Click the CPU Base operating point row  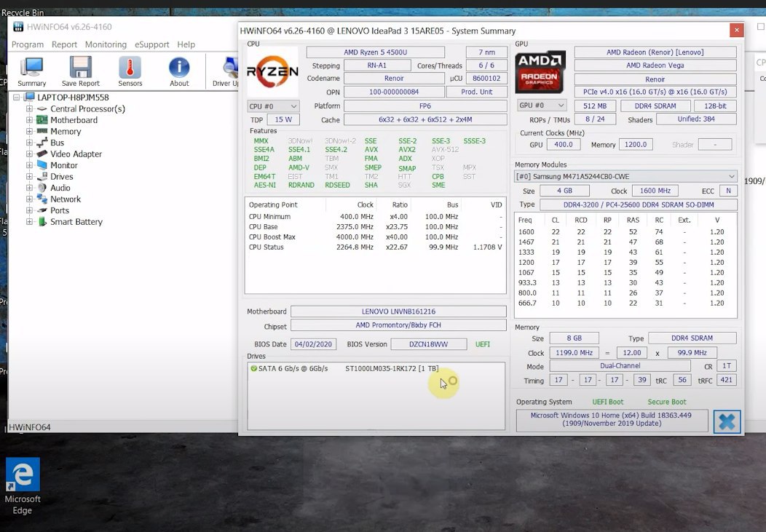pyautogui.click(x=375, y=226)
